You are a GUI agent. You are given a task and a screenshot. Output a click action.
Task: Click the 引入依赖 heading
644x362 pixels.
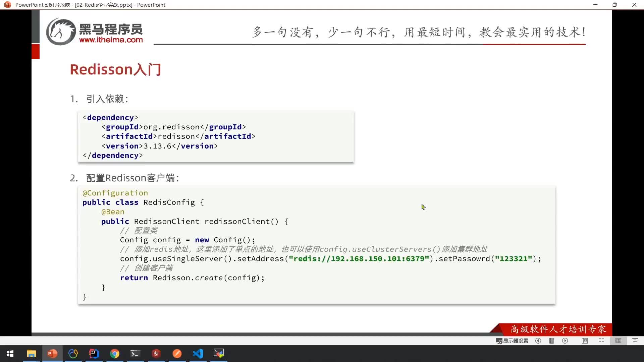pyautogui.click(x=107, y=99)
